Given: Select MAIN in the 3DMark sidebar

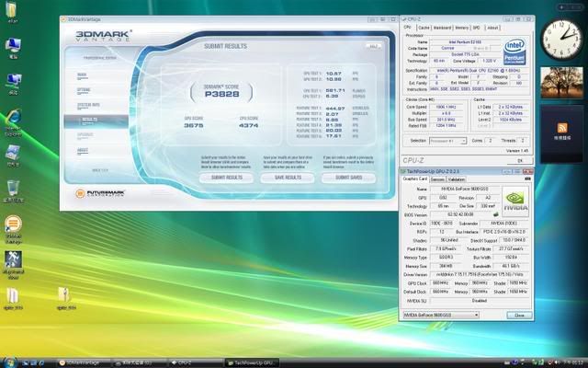Looking at the screenshot, I should (x=82, y=75).
